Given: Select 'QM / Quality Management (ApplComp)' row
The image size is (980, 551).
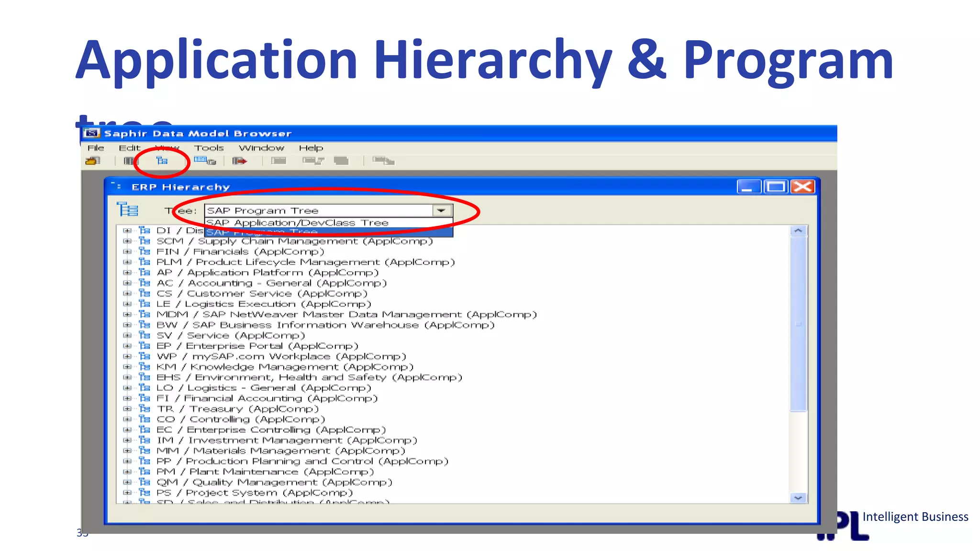Looking at the screenshot, I should [x=275, y=482].
